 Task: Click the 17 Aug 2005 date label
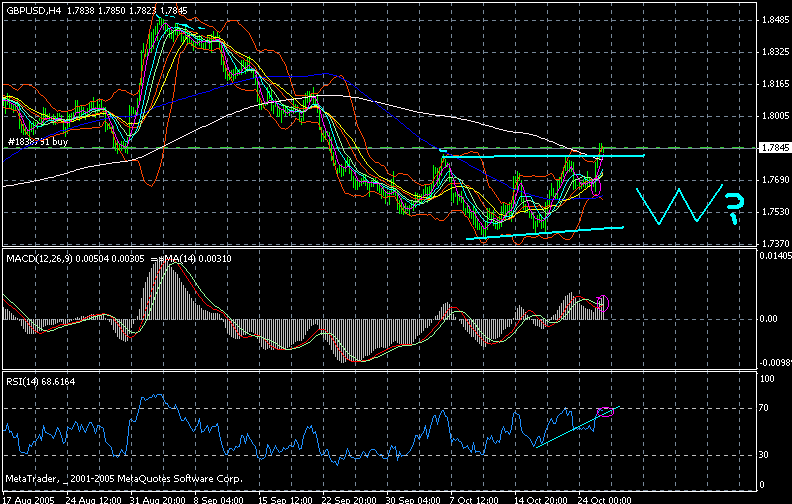click(28, 497)
